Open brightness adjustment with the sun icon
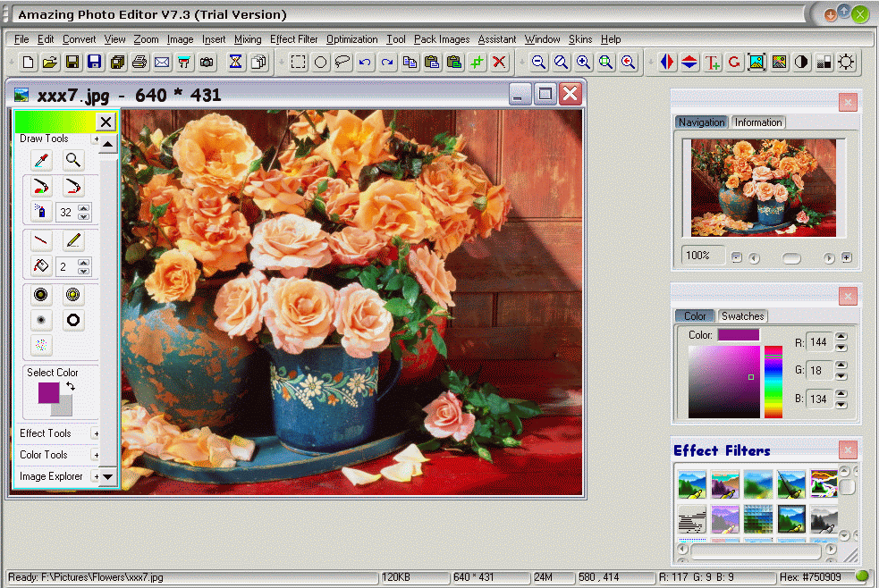 [x=846, y=62]
